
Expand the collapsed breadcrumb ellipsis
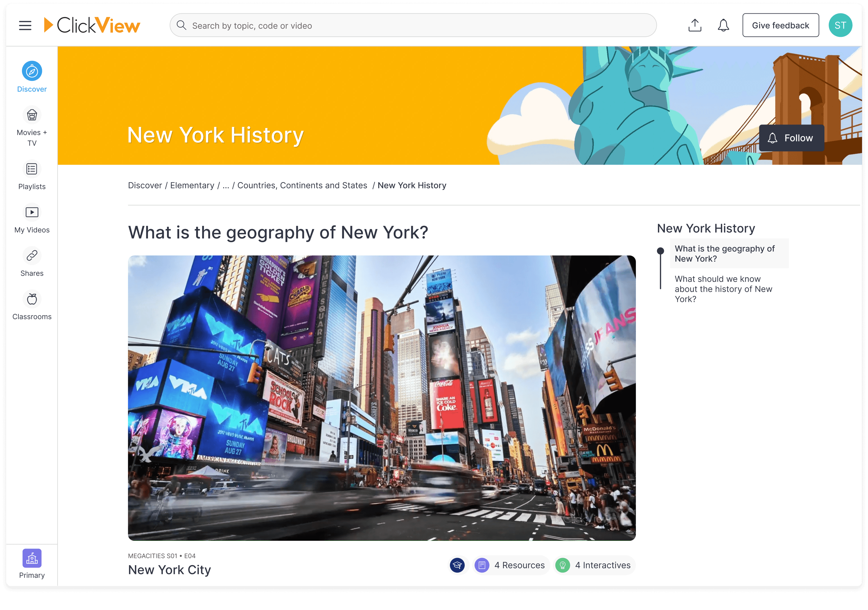pos(226,185)
